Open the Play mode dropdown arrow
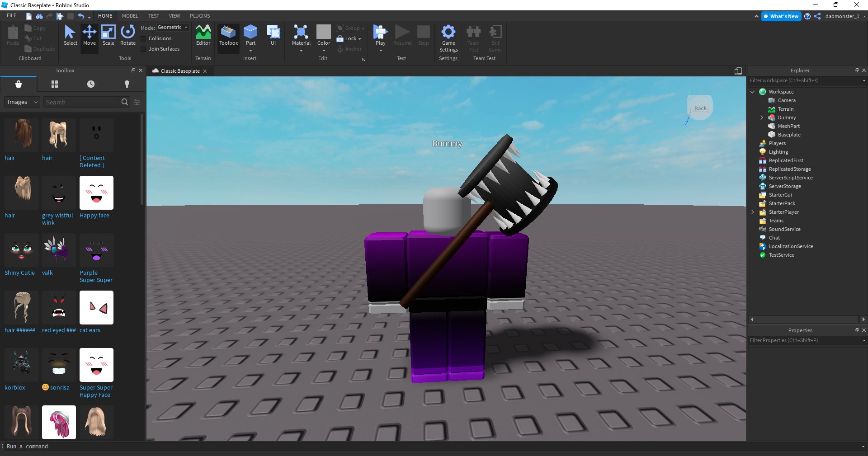Viewport: 868px width, 456px height. [380, 51]
